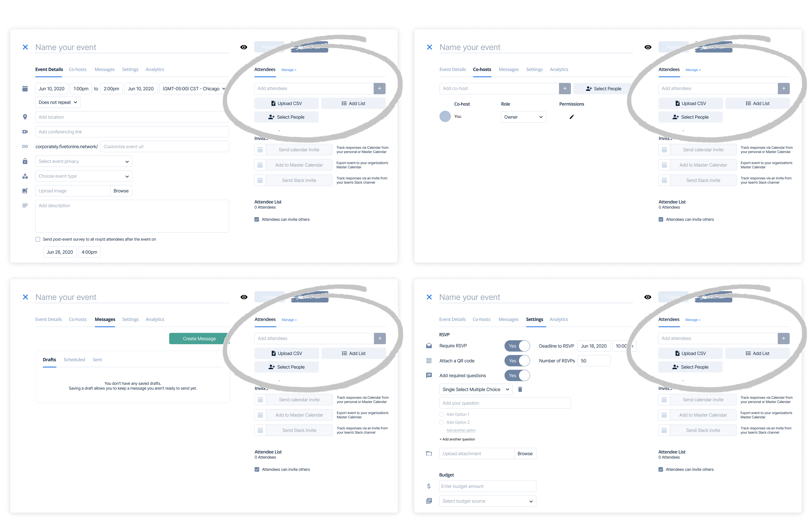Screen dimensions: 812x519
Task: Open the Owner role dropdown
Action: [523, 117]
